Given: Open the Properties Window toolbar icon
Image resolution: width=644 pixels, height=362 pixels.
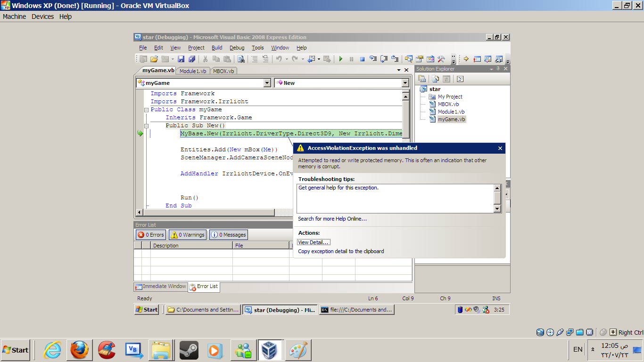Looking at the screenshot, I should tap(420, 59).
